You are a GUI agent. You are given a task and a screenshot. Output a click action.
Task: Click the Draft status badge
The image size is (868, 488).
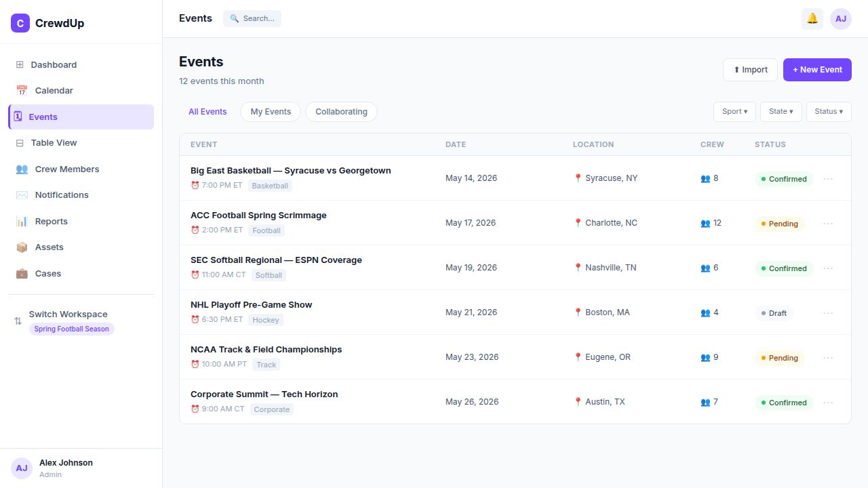pyautogui.click(x=774, y=313)
